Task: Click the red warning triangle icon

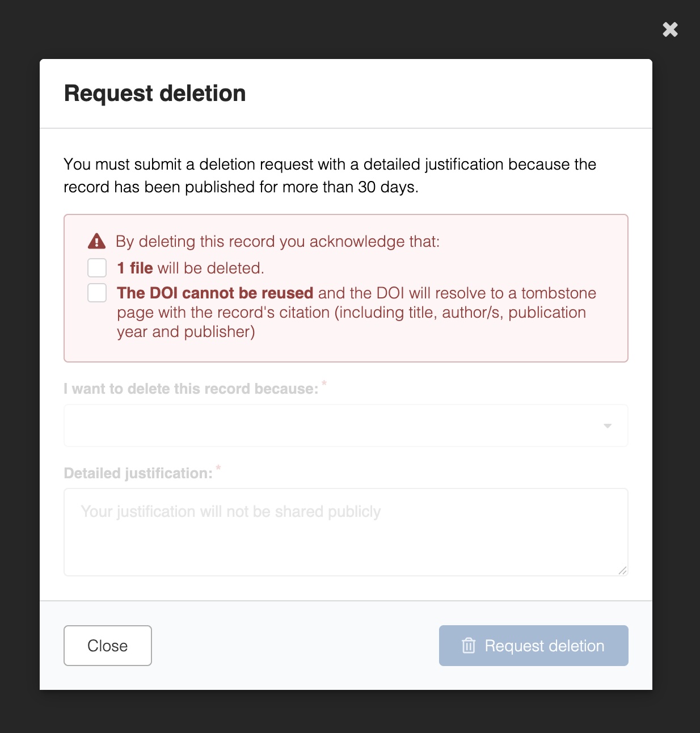Action: coord(97,242)
